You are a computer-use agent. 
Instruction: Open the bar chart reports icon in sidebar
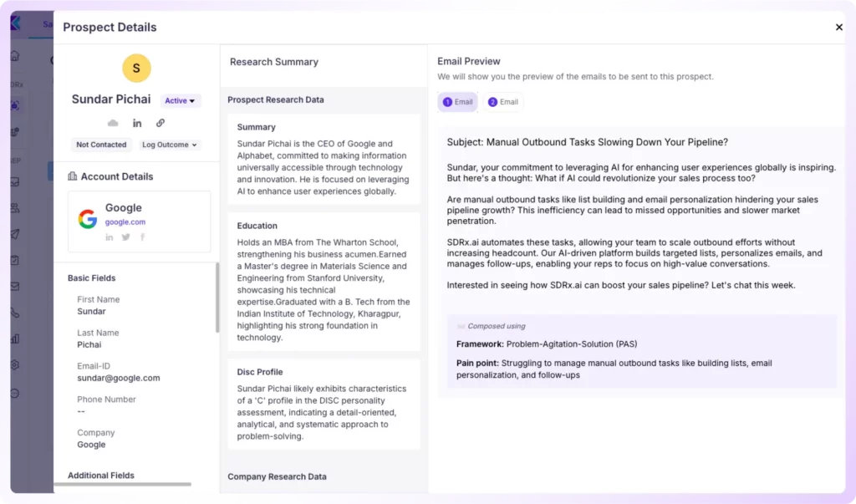pos(15,339)
